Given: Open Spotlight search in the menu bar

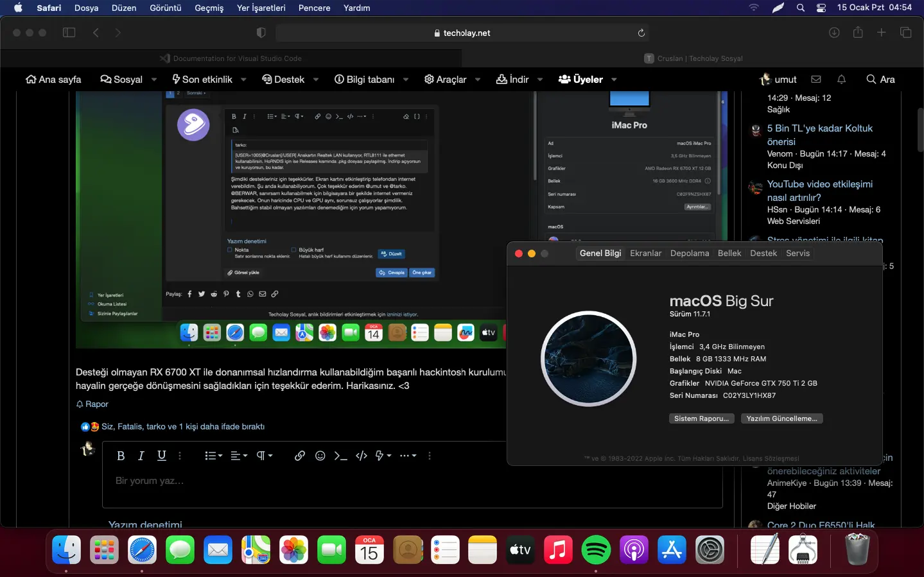Looking at the screenshot, I should tap(801, 8).
